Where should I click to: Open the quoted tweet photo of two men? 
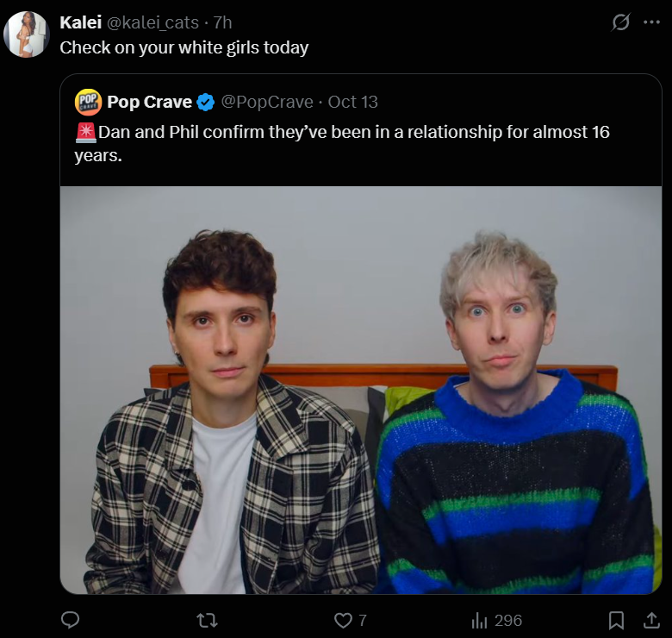361,390
